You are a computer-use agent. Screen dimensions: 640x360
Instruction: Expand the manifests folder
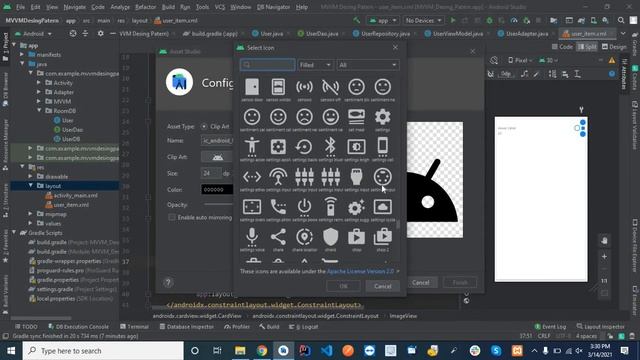(22, 54)
